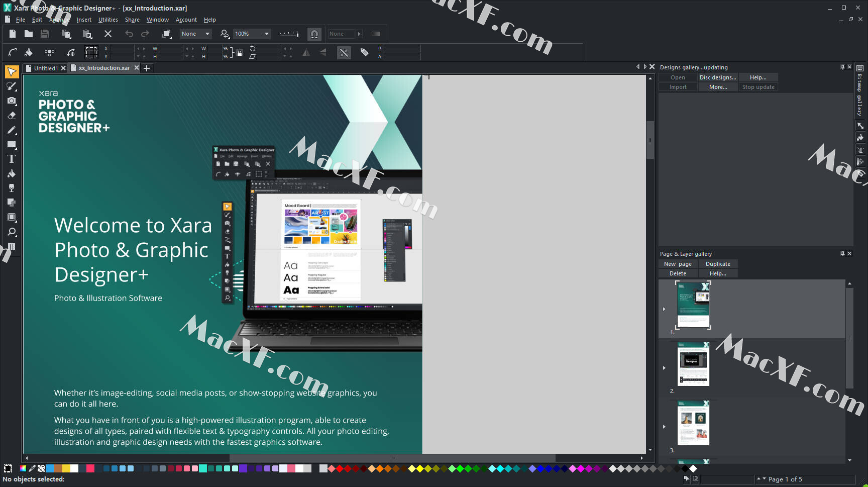Click the Delete page button
868x487 pixels.
[x=678, y=273]
